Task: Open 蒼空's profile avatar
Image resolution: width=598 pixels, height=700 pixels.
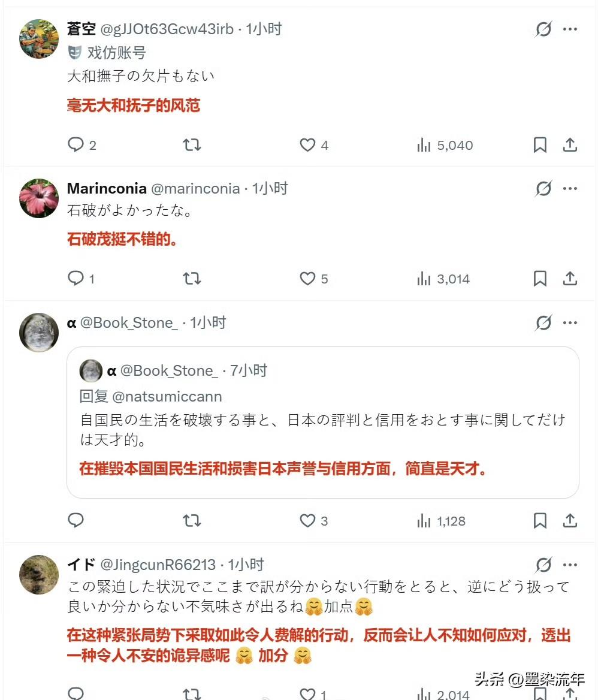Action: pyautogui.click(x=39, y=39)
